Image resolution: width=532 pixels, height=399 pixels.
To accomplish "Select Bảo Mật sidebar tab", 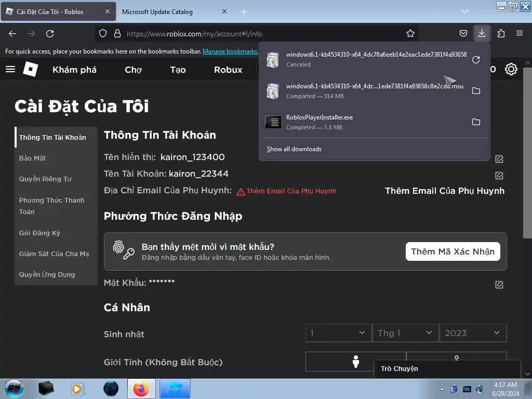I will tap(56, 158).
